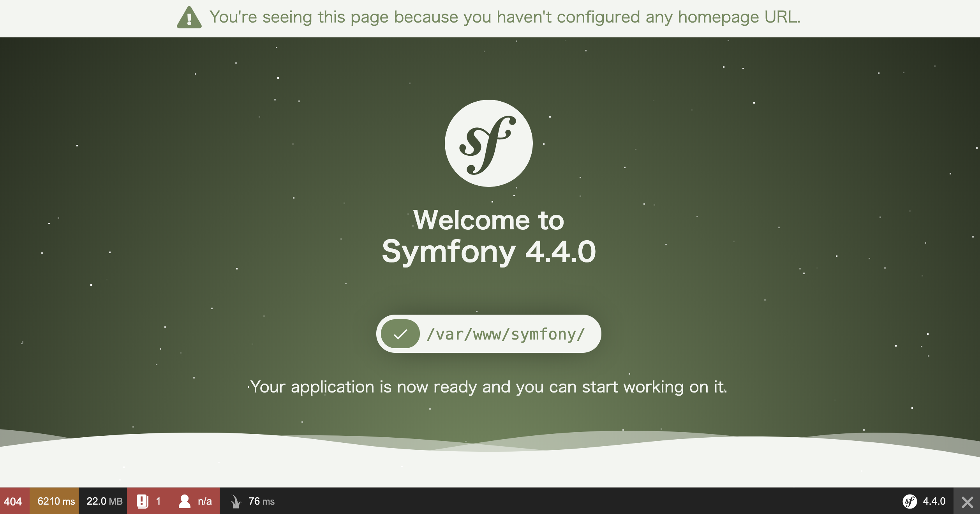
Task: Click the /var/www/symfony/ path text
Action: coord(506,334)
